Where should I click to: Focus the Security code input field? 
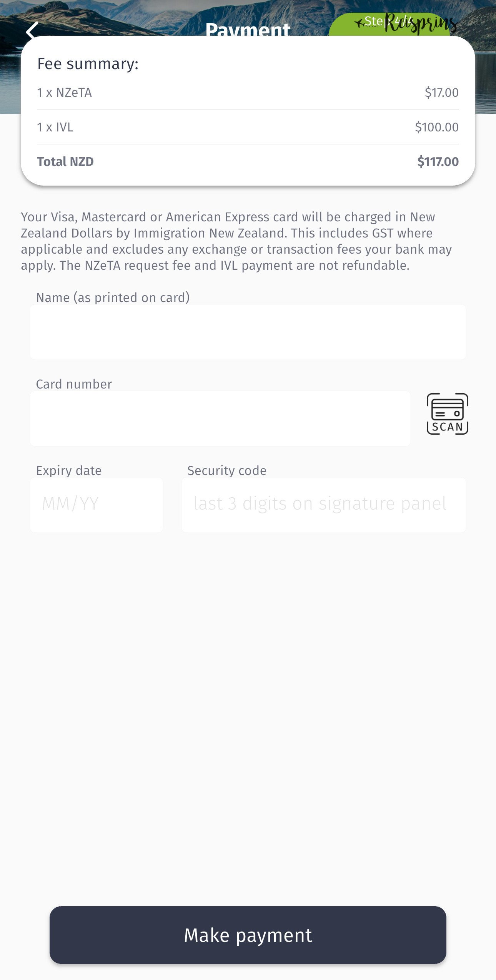pos(323,505)
